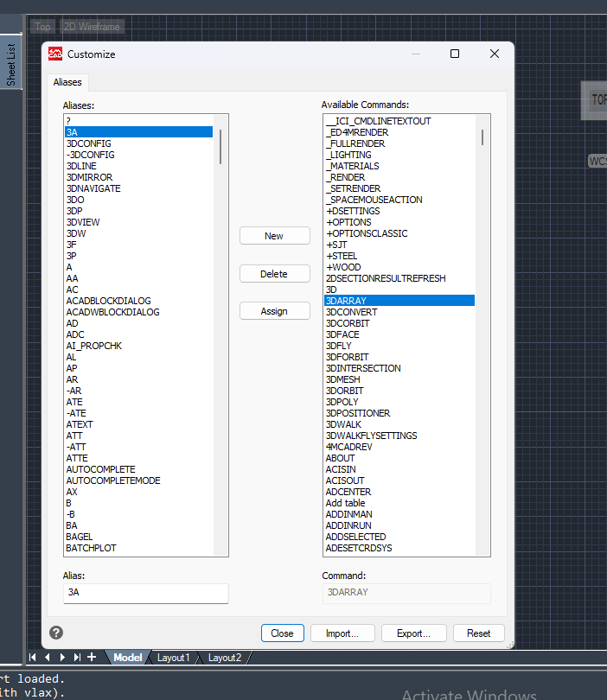Click the Available Commands list scrollbar
This screenshot has width=607, height=700.
click(x=482, y=138)
